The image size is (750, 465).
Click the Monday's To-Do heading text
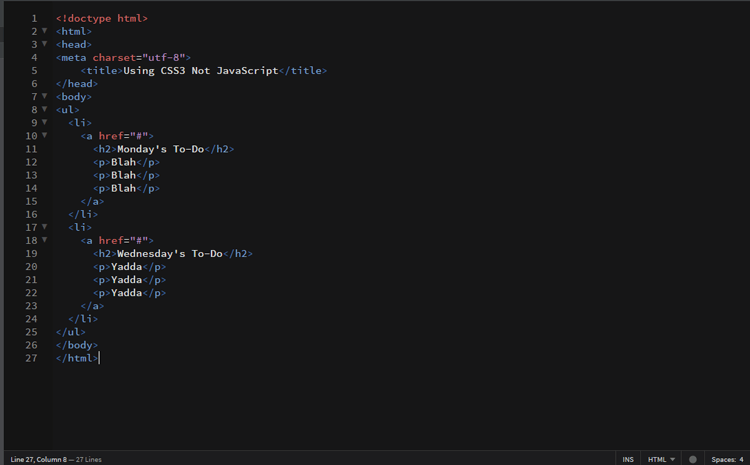pos(161,149)
